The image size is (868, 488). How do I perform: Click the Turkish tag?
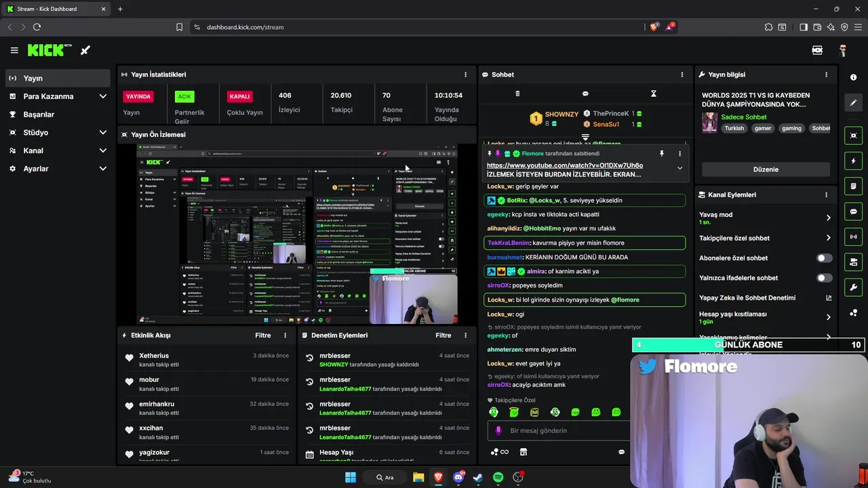coord(734,128)
